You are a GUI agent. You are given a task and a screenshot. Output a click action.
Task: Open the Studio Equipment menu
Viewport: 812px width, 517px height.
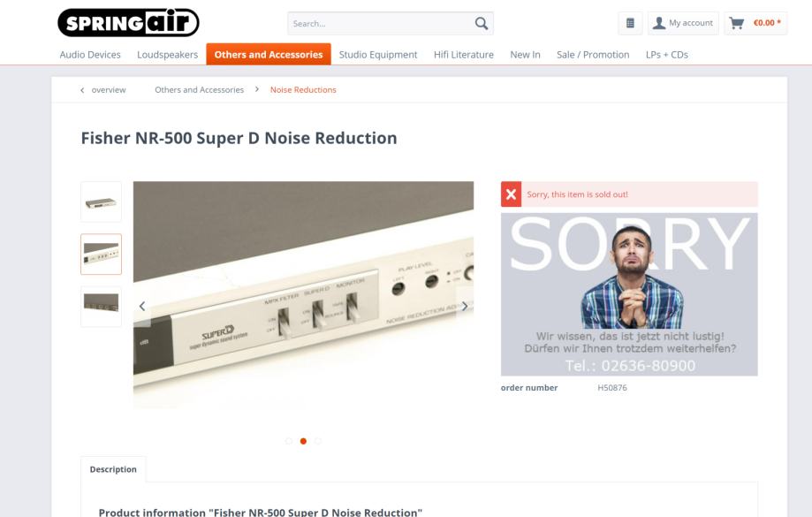(378, 55)
